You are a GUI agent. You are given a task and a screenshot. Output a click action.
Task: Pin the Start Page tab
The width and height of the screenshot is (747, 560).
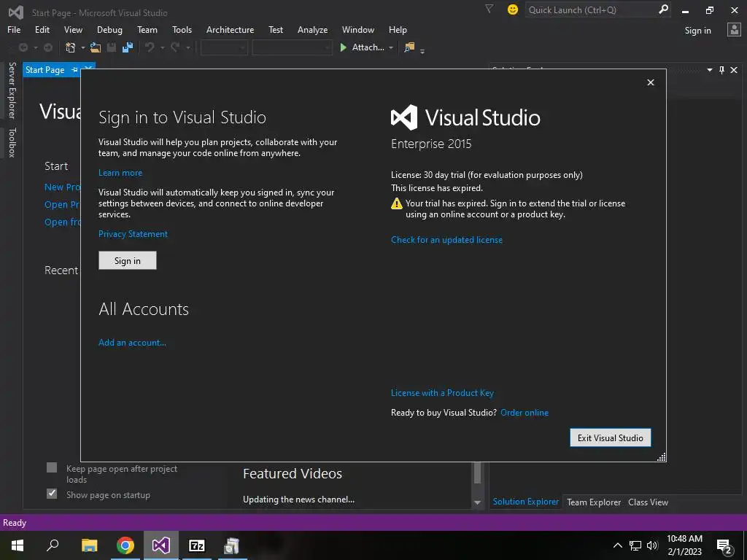pyautogui.click(x=74, y=70)
